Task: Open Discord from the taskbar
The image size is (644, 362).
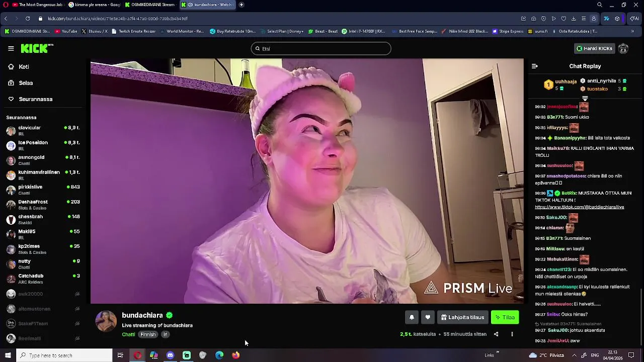Action: coord(170,355)
